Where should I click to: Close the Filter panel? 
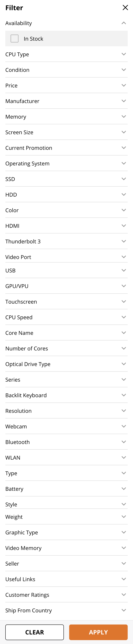coord(125,7)
